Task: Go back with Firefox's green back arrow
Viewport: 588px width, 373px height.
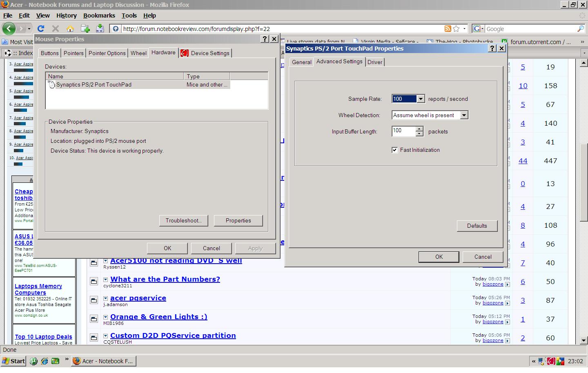Action: [9, 29]
